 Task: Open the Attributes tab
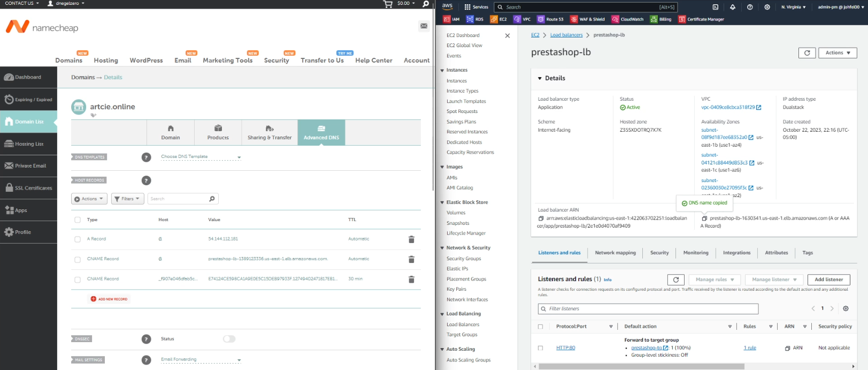click(777, 253)
